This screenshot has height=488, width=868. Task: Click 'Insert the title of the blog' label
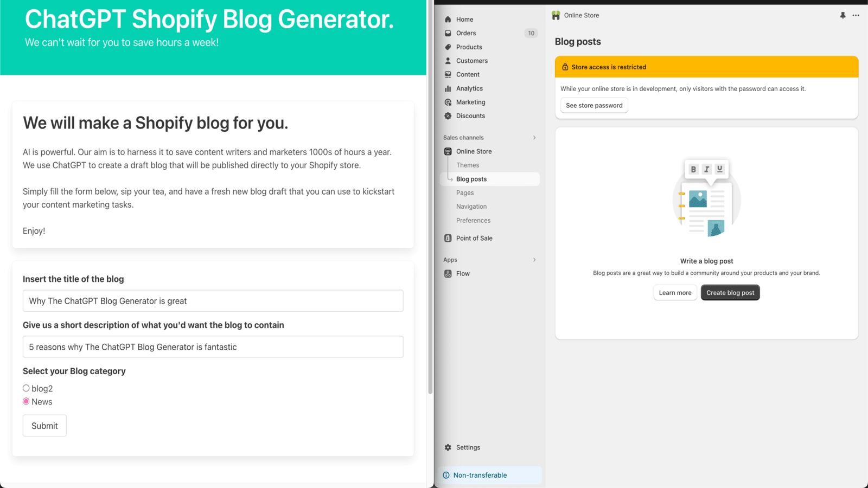point(73,279)
